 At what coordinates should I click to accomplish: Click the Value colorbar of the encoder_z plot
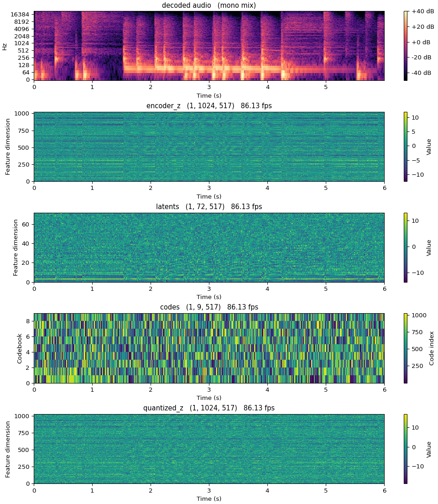click(406, 147)
